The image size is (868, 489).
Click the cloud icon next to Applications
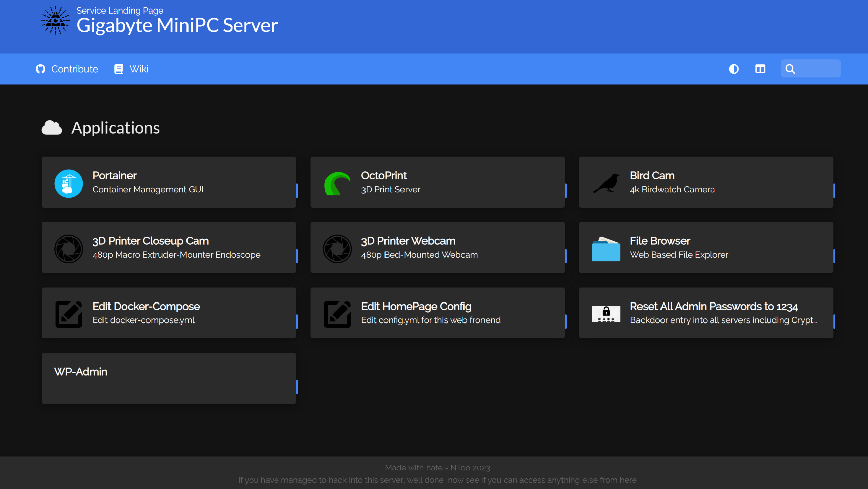pyautogui.click(x=52, y=128)
